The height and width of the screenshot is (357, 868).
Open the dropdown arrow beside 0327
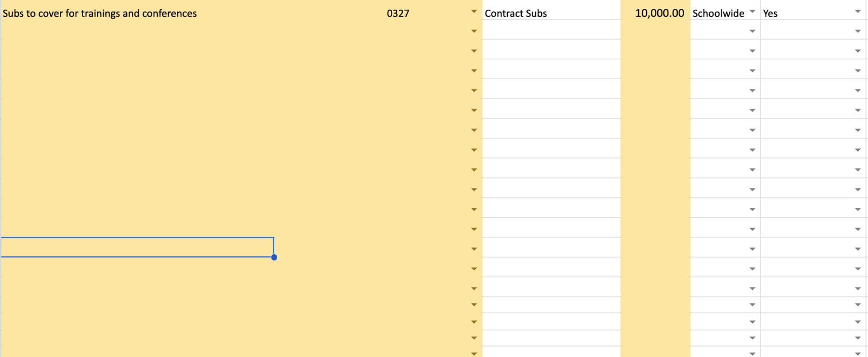coord(474,11)
